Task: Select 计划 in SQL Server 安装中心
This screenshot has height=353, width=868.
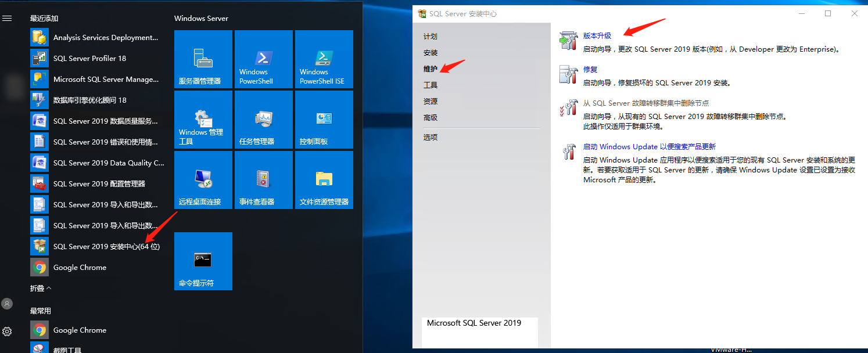Action: click(431, 37)
